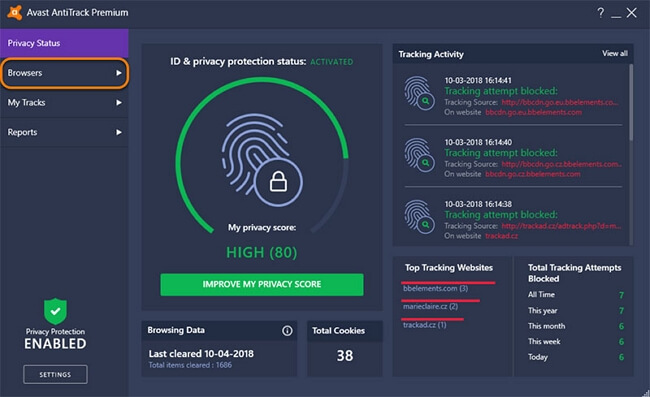The height and width of the screenshot is (397, 650).
Task: Open the Reports menu item
Action: (x=64, y=132)
